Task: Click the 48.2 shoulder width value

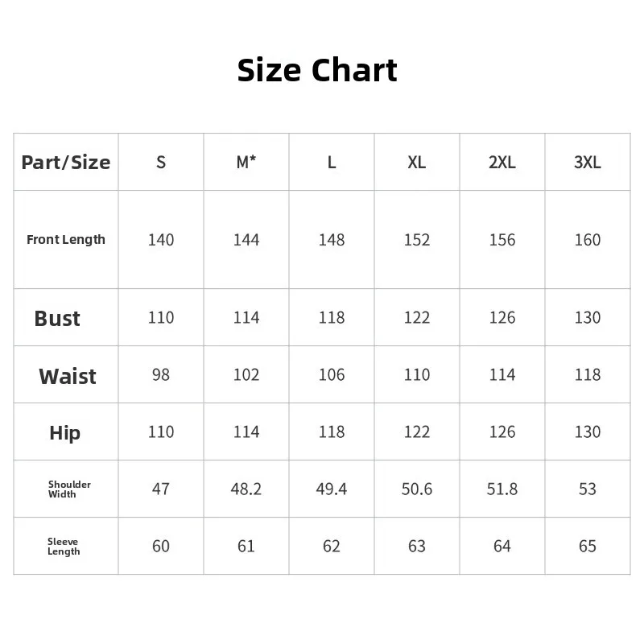Action: [246, 489]
